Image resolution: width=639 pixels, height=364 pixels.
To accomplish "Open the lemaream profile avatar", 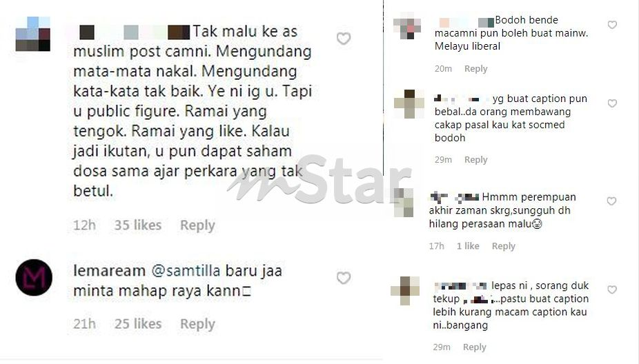I will [x=34, y=277].
